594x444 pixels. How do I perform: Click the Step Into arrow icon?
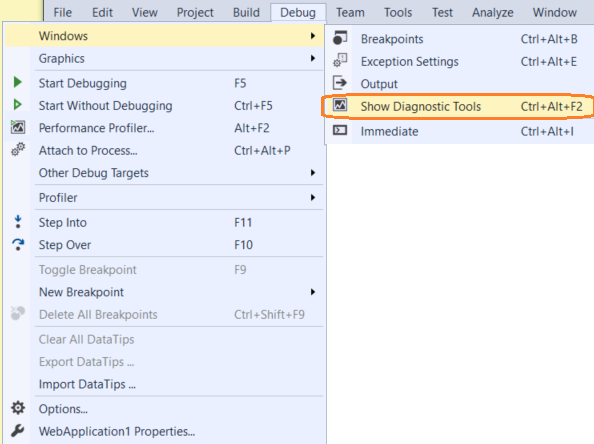point(17,222)
